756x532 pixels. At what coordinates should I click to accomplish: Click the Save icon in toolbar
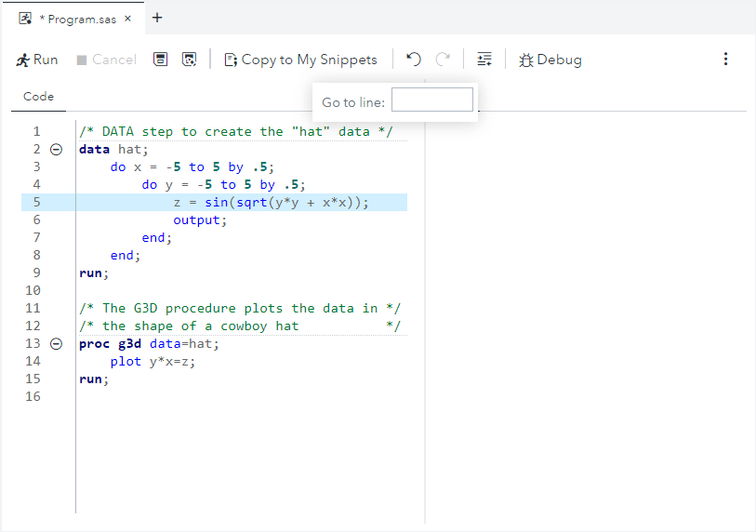161,60
